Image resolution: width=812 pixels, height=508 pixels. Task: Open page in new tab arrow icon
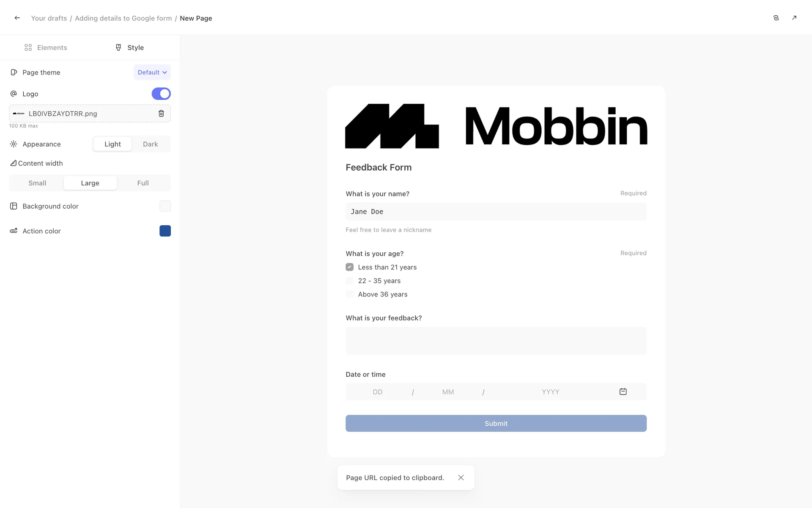pyautogui.click(x=794, y=18)
